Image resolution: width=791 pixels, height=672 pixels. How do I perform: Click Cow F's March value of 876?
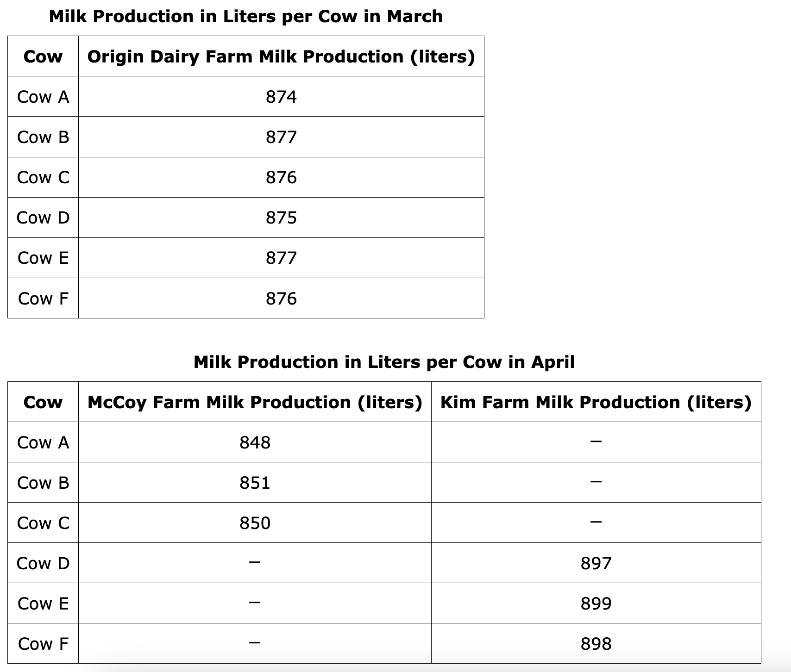(281, 299)
